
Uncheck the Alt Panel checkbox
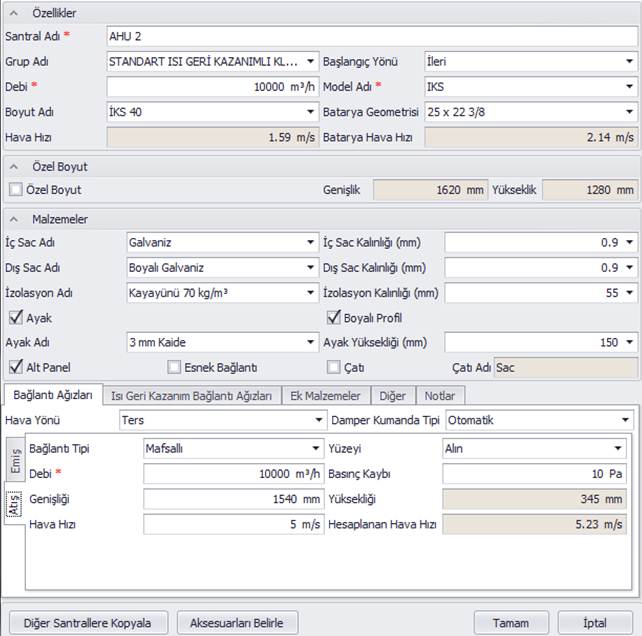[x=15, y=367]
